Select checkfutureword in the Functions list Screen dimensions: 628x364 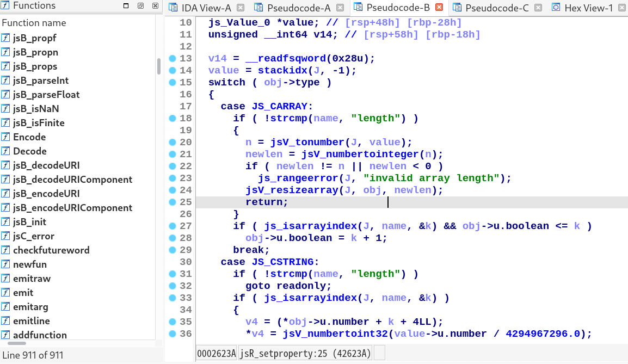(51, 250)
